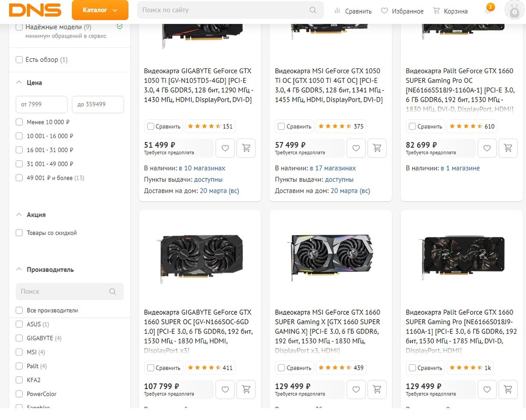Click the magnifier in manufacturer search
526x420 pixels.
[x=113, y=292]
